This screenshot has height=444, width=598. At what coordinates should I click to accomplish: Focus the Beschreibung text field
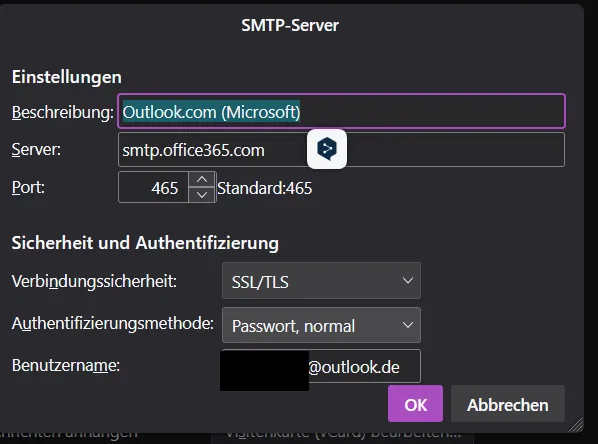341,111
